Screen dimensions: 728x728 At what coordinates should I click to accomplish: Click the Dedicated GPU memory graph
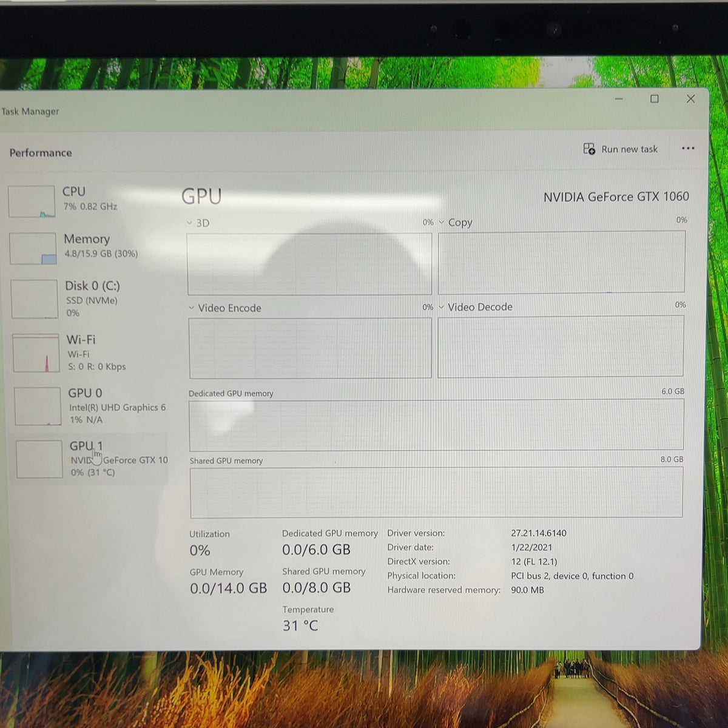pyautogui.click(x=436, y=425)
